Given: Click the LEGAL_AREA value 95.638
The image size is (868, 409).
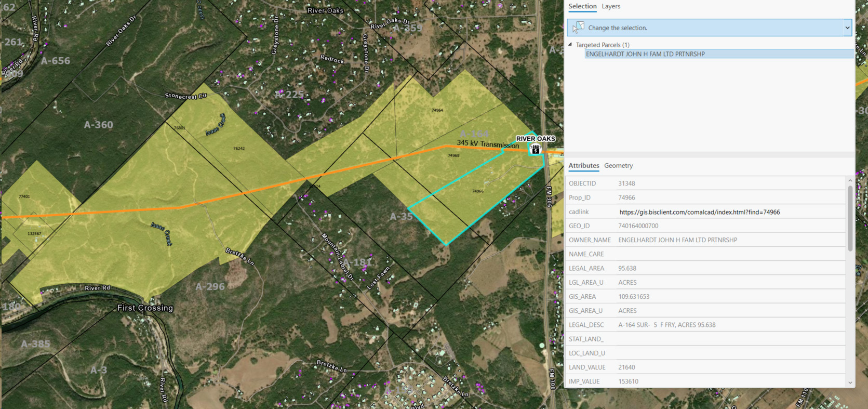Looking at the screenshot, I should (x=627, y=269).
